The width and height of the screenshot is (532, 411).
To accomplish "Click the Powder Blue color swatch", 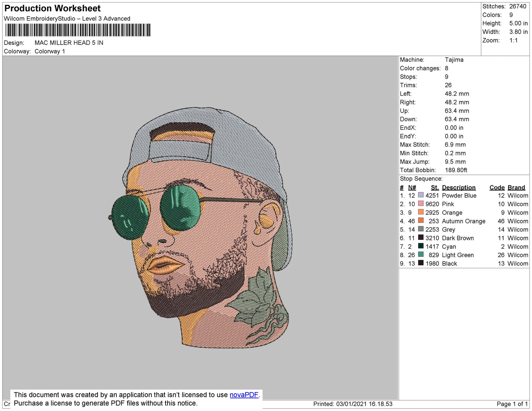I will click(x=421, y=195).
